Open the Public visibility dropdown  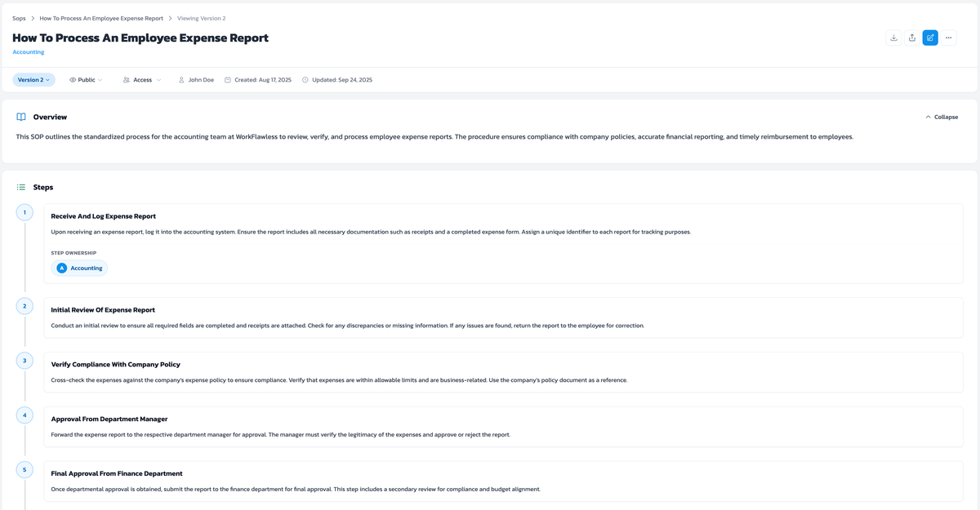click(x=86, y=80)
